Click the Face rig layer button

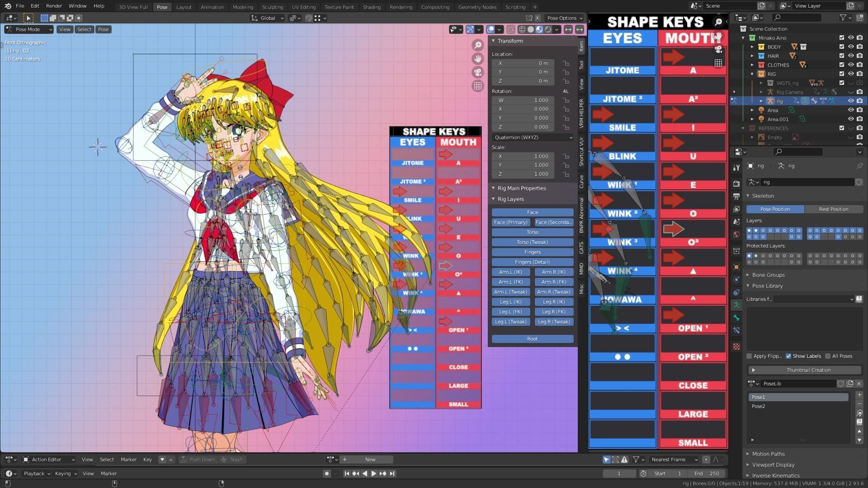point(533,212)
